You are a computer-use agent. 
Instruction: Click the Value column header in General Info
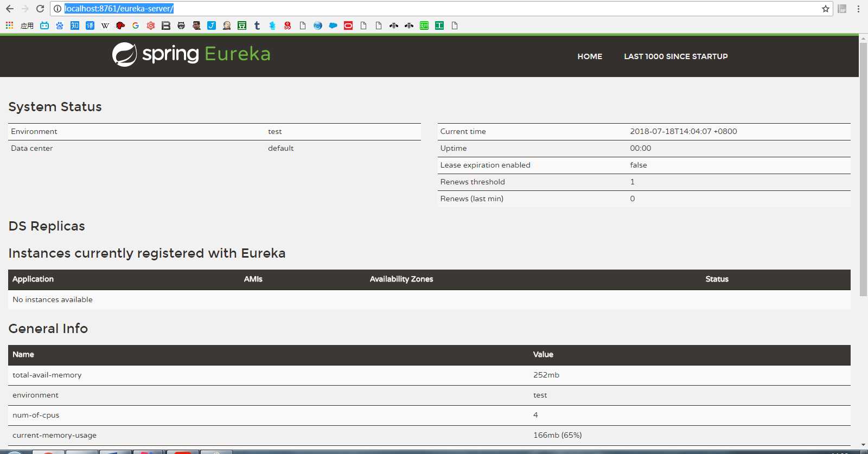tap(543, 354)
